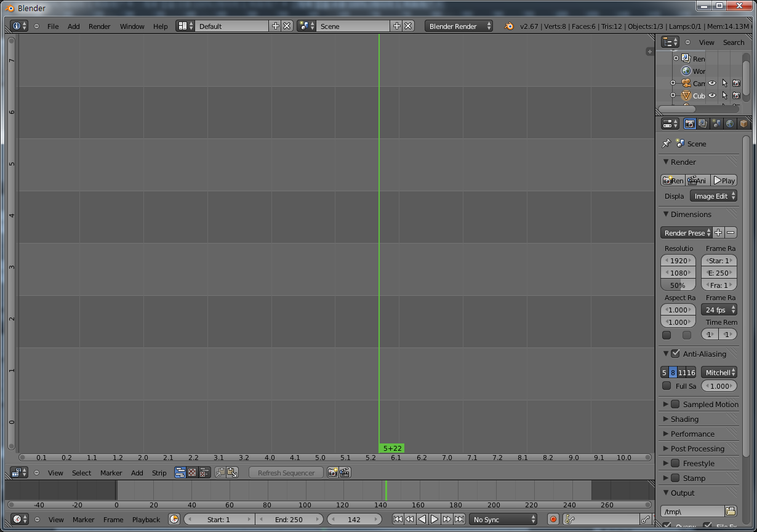Click the Play Animation forward button
Viewport: 757px width, 532px height.
435,519
